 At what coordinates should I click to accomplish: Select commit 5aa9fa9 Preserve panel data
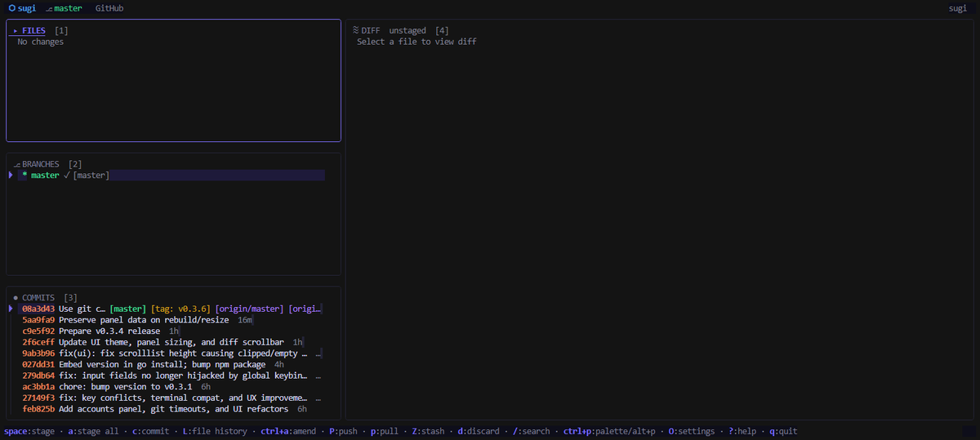tap(170, 320)
